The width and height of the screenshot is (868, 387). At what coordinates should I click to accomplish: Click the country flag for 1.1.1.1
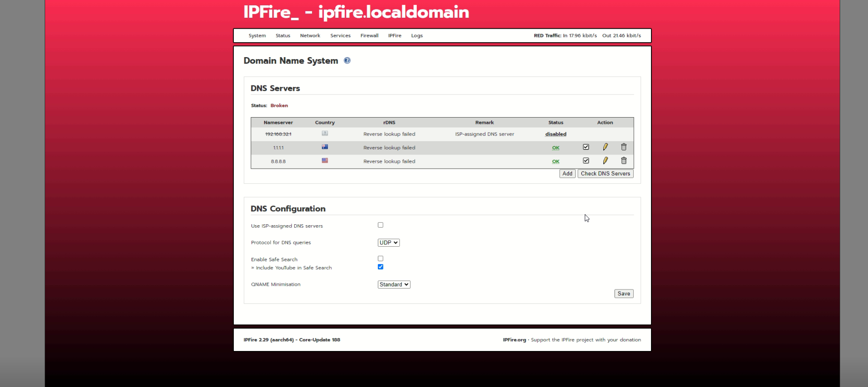click(x=325, y=147)
